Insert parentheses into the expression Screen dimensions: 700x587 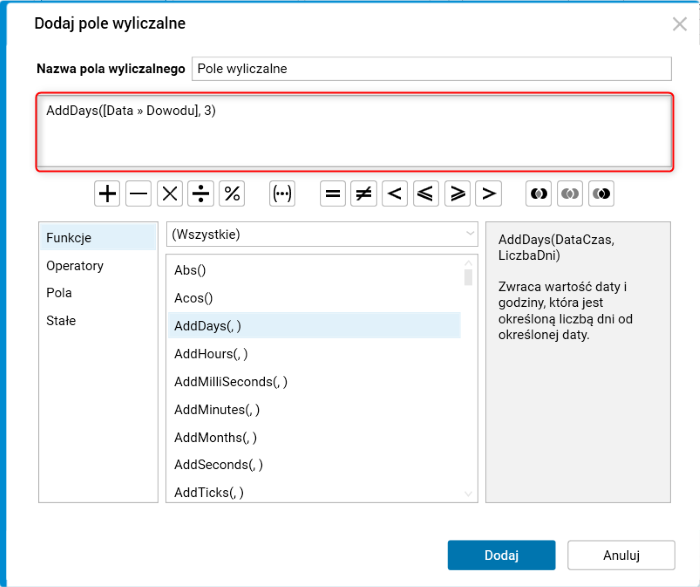(282, 194)
